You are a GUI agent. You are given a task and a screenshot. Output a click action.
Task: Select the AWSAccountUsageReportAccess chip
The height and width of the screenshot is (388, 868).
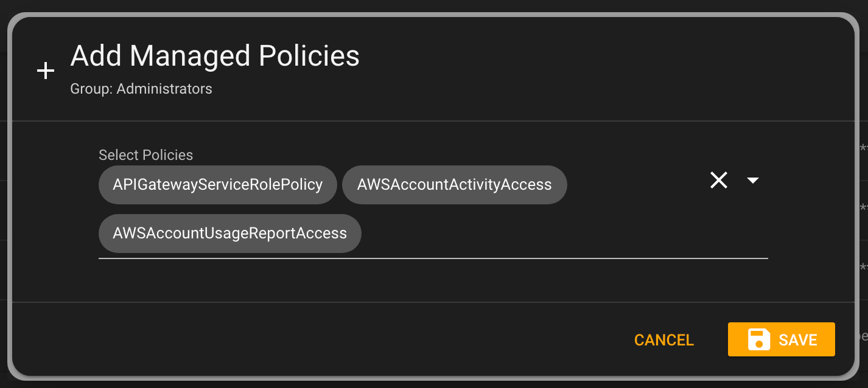(x=230, y=233)
